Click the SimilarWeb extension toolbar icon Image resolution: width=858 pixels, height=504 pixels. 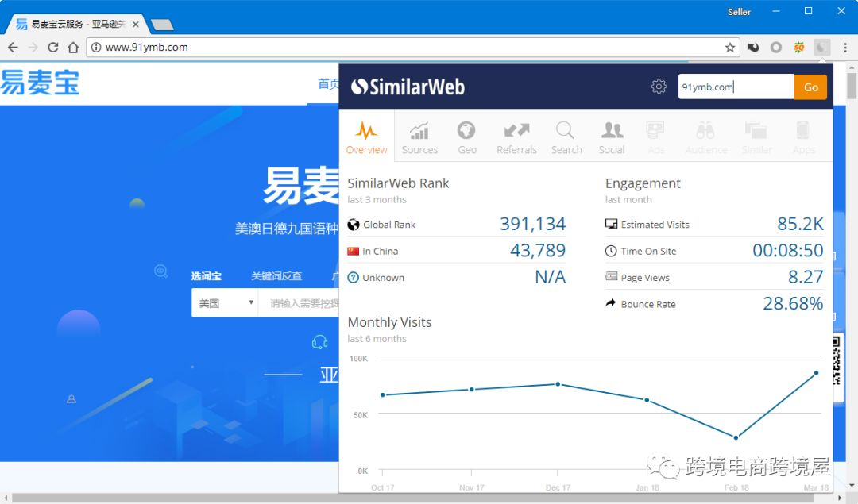(x=821, y=48)
